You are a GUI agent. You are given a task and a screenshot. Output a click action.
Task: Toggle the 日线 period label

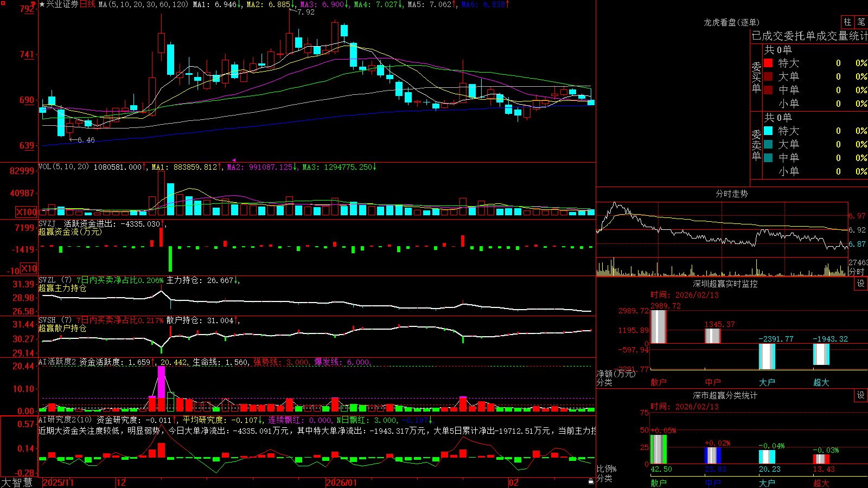coord(87,4)
